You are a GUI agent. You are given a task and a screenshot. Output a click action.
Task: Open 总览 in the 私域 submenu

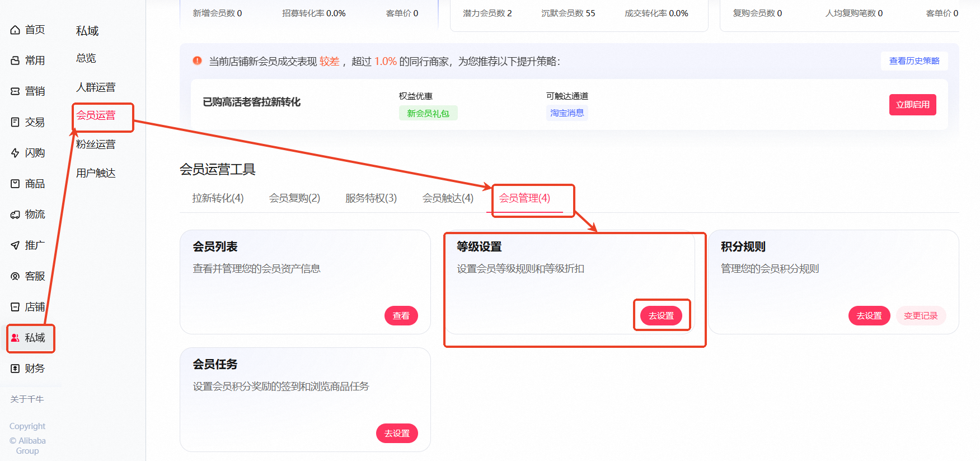[86, 58]
